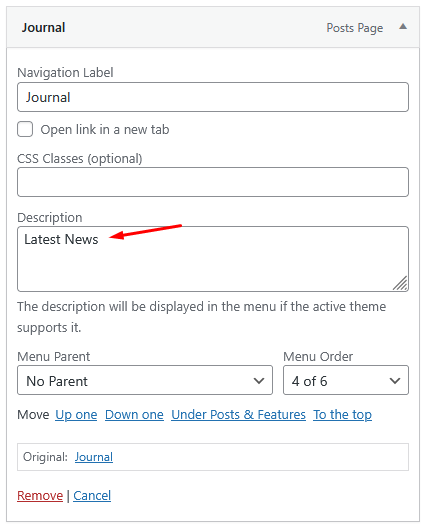Focus the CSS Classes optional field

point(213,182)
